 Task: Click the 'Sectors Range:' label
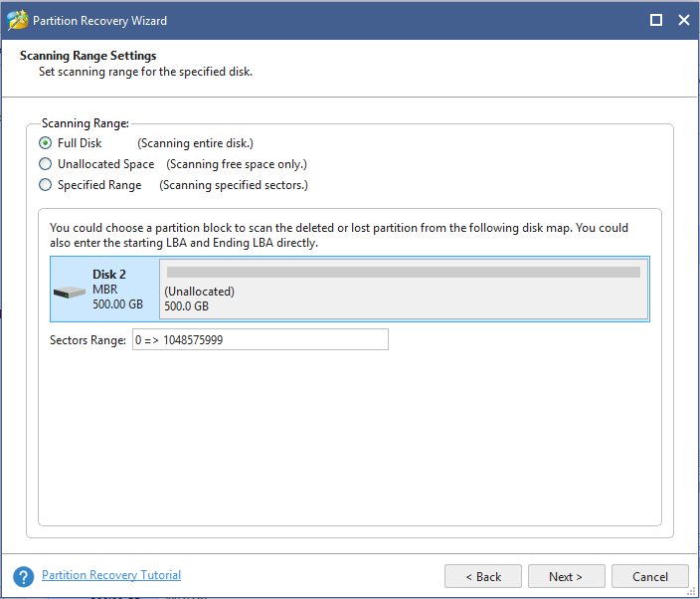(x=87, y=340)
